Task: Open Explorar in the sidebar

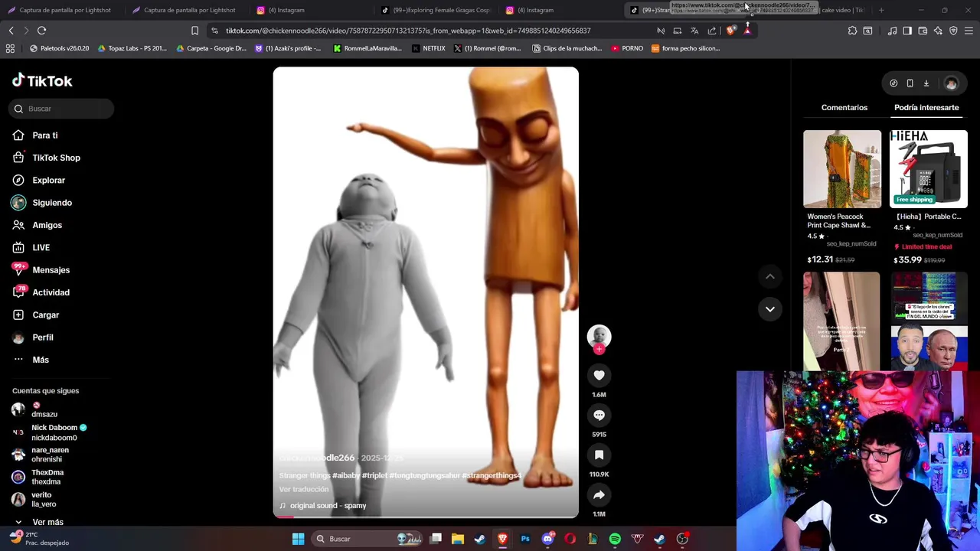Action: (48, 180)
